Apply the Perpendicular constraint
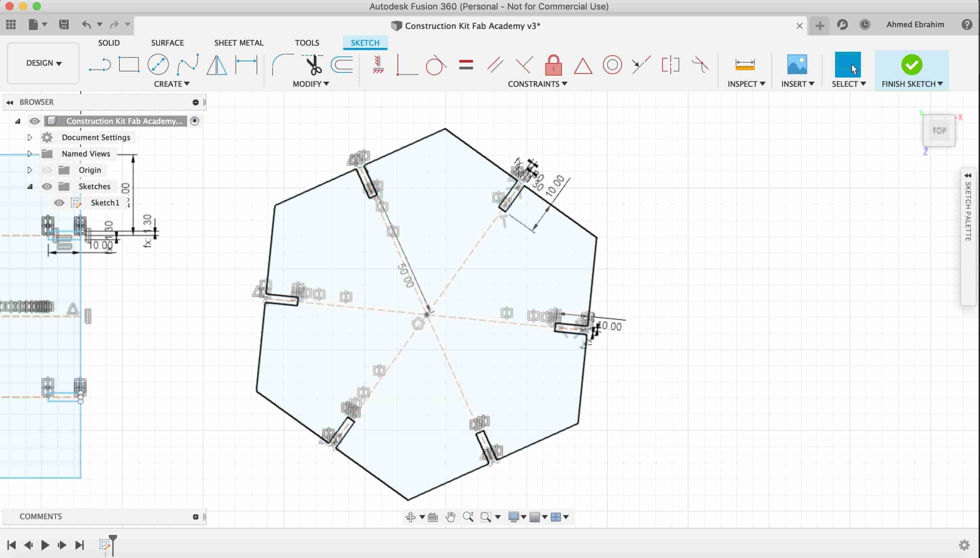 (524, 64)
